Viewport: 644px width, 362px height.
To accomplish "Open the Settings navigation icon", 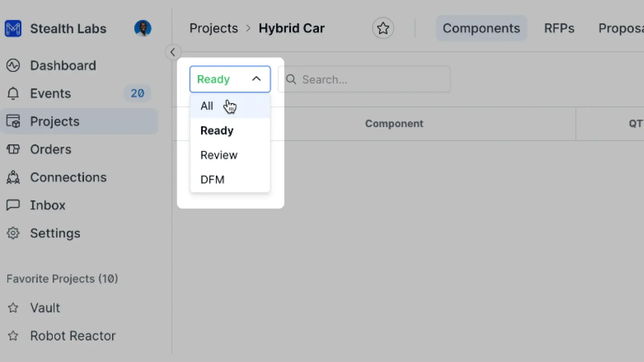I will tap(13, 233).
